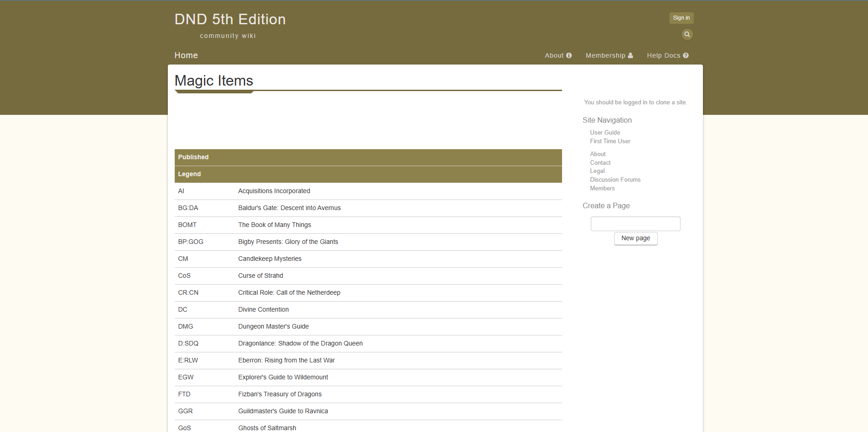Select the EGW abbreviation cell
Image resolution: width=868 pixels, height=432 pixels.
pyautogui.click(x=204, y=378)
